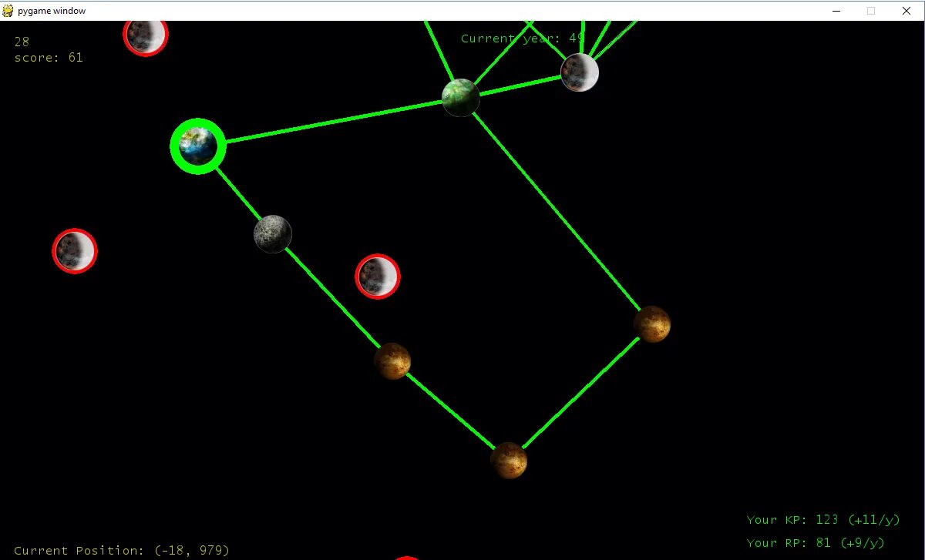The image size is (925, 560).
Task: Click the Your RP: 81 readout
Action: pyautogui.click(x=816, y=543)
